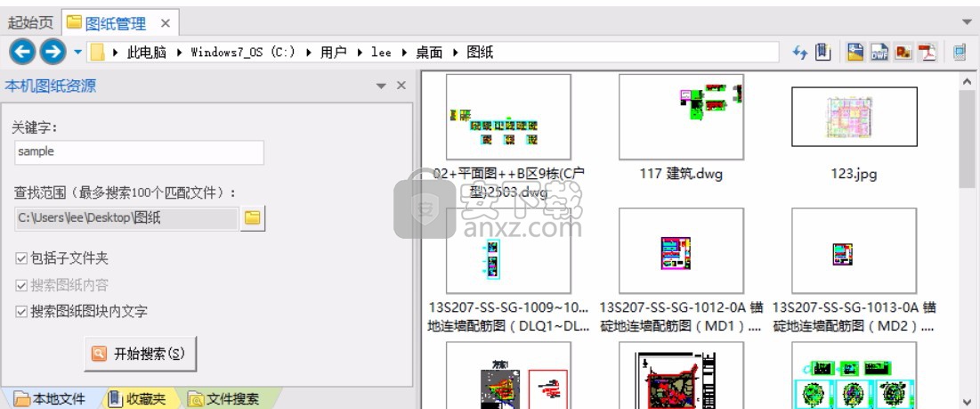The height and width of the screenshot is (409, 980).
Task: Expand the arrow before Windows7_OS (C:)
Action: point(180,53)
